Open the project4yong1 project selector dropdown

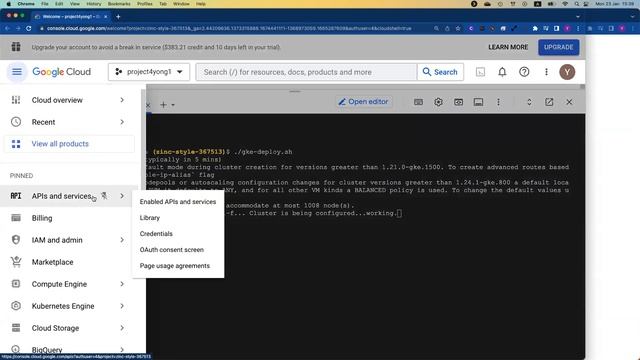click(149, 72)
